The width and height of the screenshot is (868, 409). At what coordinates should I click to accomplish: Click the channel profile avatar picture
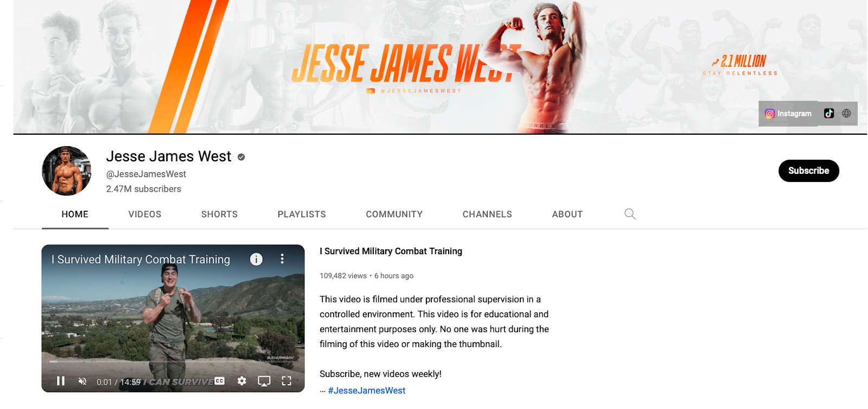[x=67, y=171]
